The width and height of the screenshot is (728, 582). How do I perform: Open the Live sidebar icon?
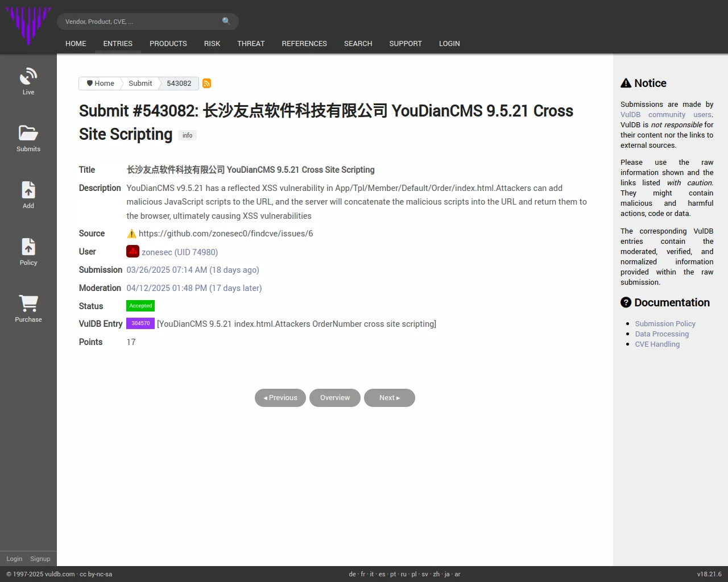28,76
